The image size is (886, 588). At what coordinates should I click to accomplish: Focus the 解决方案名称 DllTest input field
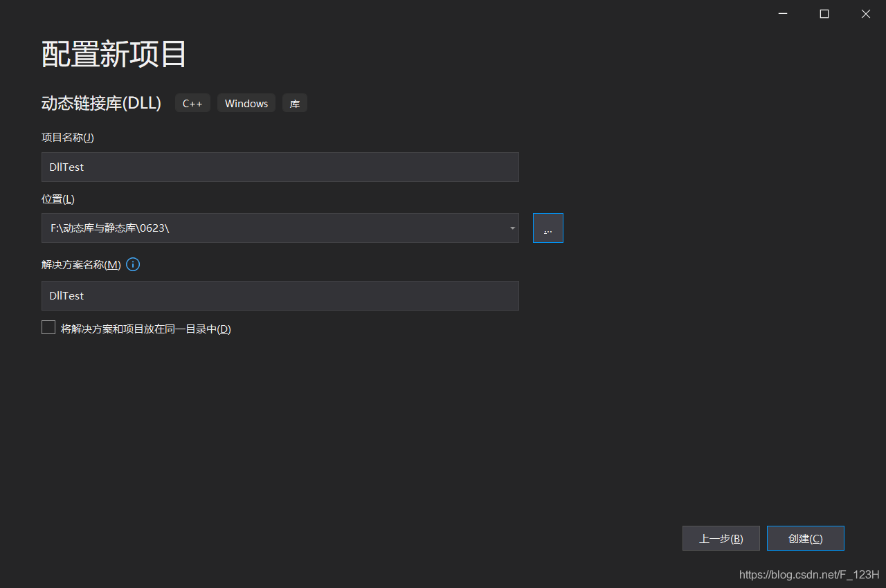pos(280,295)
